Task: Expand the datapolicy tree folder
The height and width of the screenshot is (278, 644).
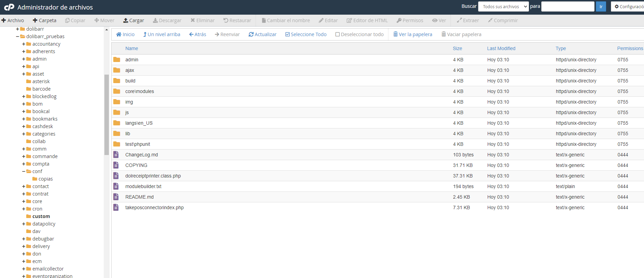Action: click(x=24, y=224)
